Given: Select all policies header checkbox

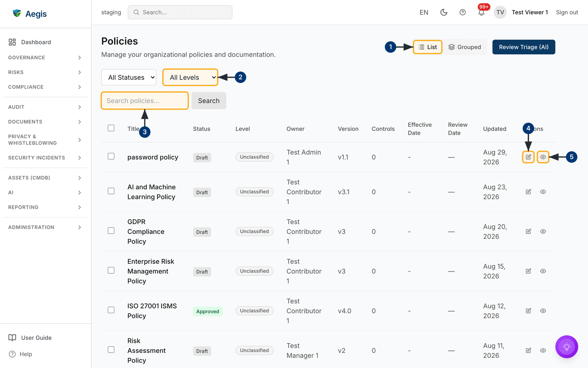Looking at the screenshot, I should coord(111,128).
